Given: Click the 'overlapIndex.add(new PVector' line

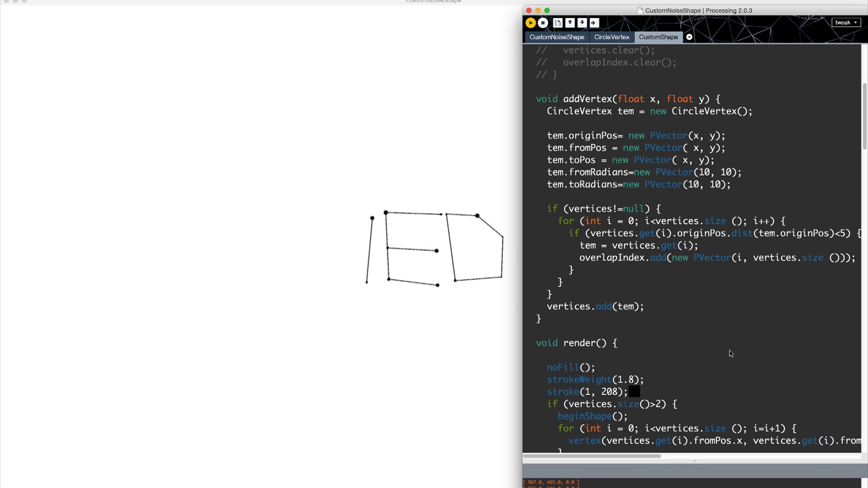Looking at the screenshot, I should tap(718, 258).
